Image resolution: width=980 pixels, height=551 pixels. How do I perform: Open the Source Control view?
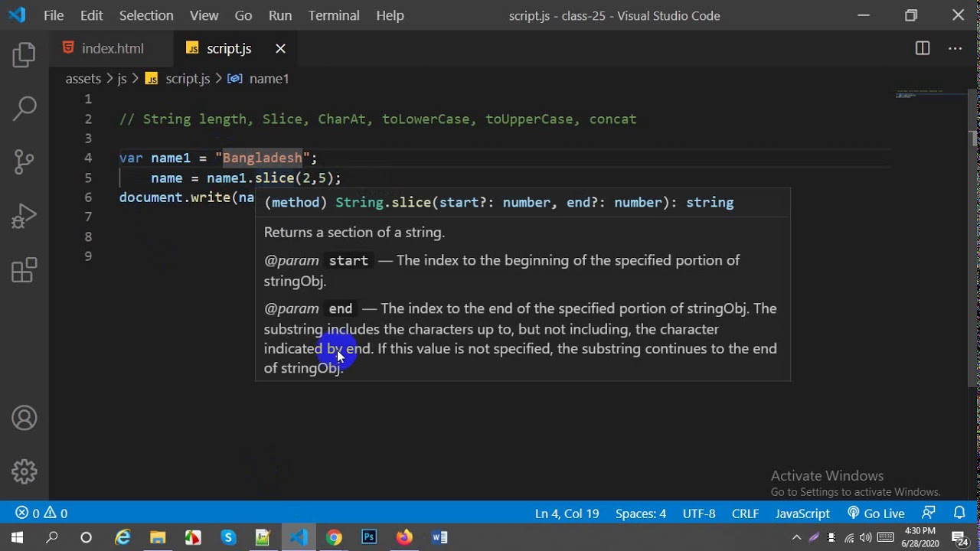(24, 161)
